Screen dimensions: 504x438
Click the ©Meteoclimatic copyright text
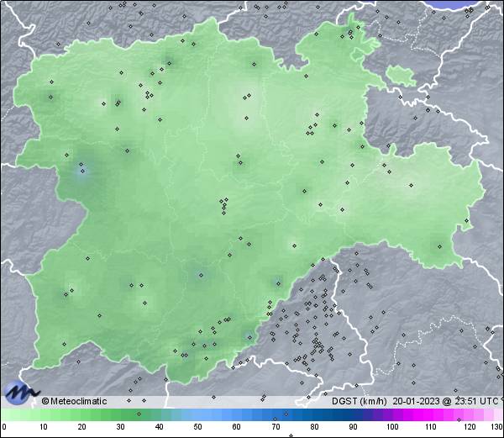tap(75, 401)
